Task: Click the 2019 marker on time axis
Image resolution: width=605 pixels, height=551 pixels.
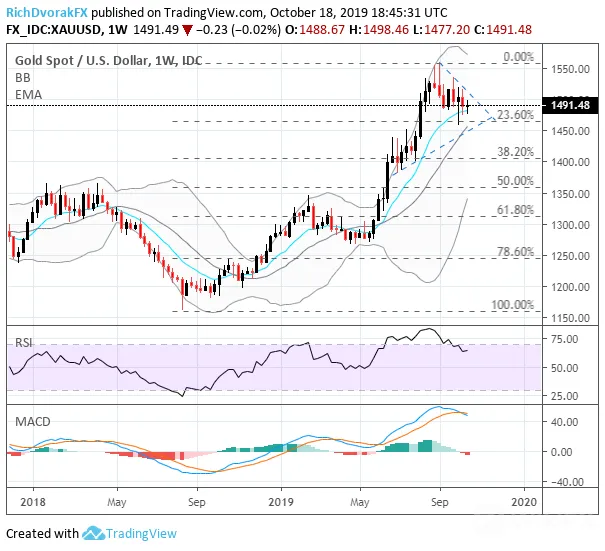Action: tap(281, 502)
